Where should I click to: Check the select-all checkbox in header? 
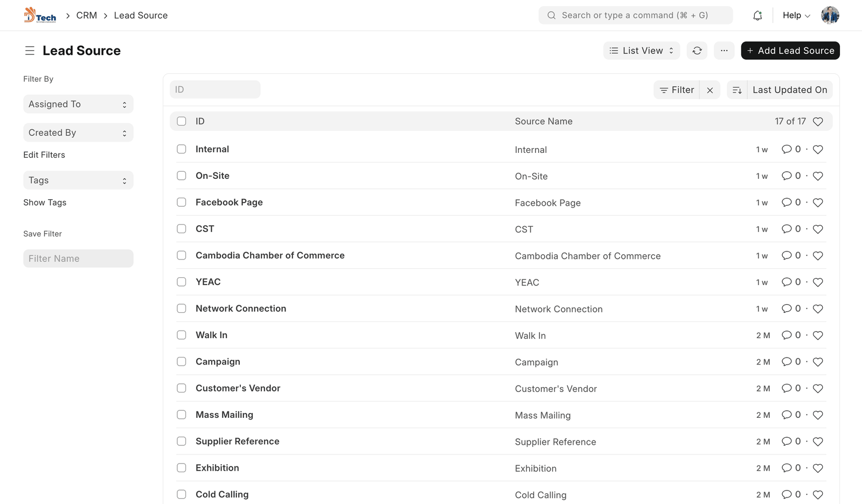(182, 121)
